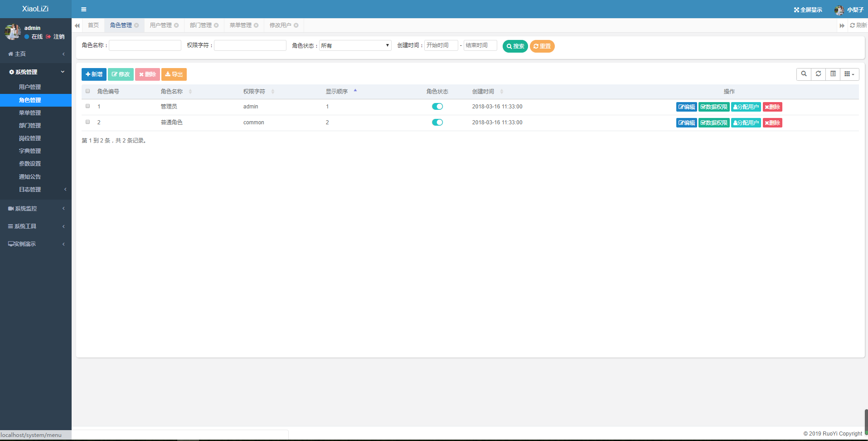The width and height of the screenshot is (868, 441).
Task: Click 数据权限 for the 管理员 row
Action: coord(714,107)
